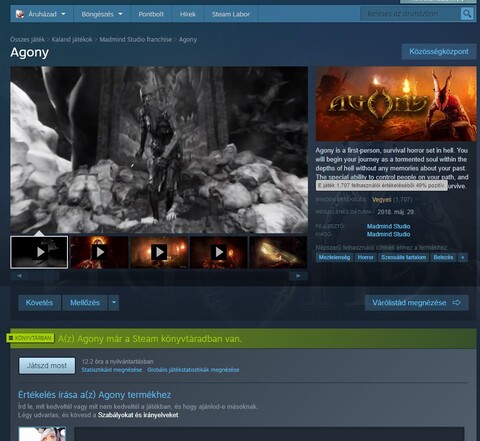
Task: Select the Szexuális tartalom tag
Action: pyautogui.click(x=403, y=257)
